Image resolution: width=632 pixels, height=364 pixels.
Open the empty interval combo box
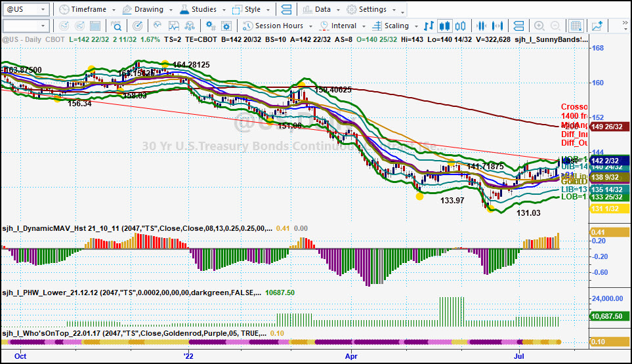point(26,26)
